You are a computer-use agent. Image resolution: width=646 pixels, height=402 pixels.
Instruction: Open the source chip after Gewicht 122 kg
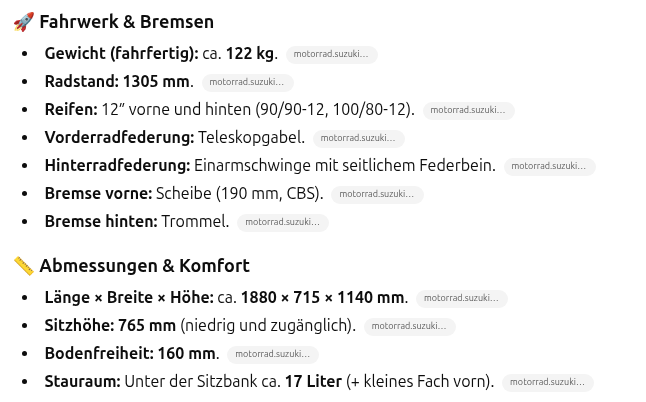[x=331, y=54]
